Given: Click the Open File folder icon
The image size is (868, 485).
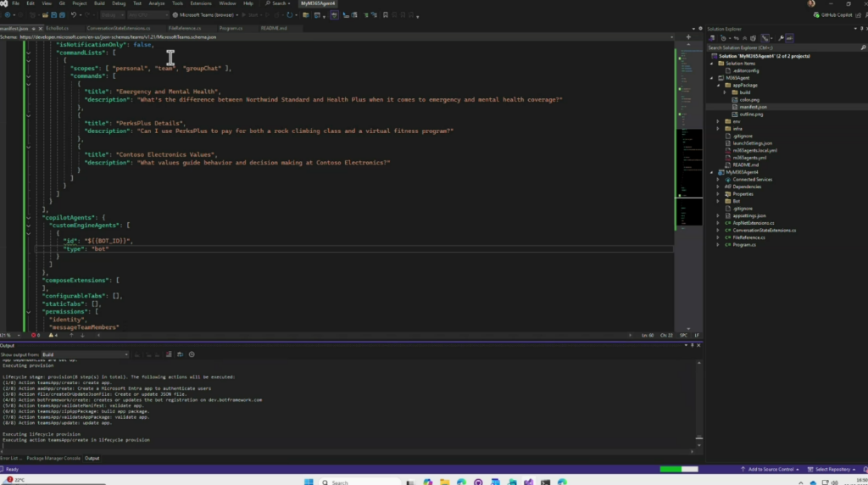Looking at the screenshot, I should [x=46, y=15].
